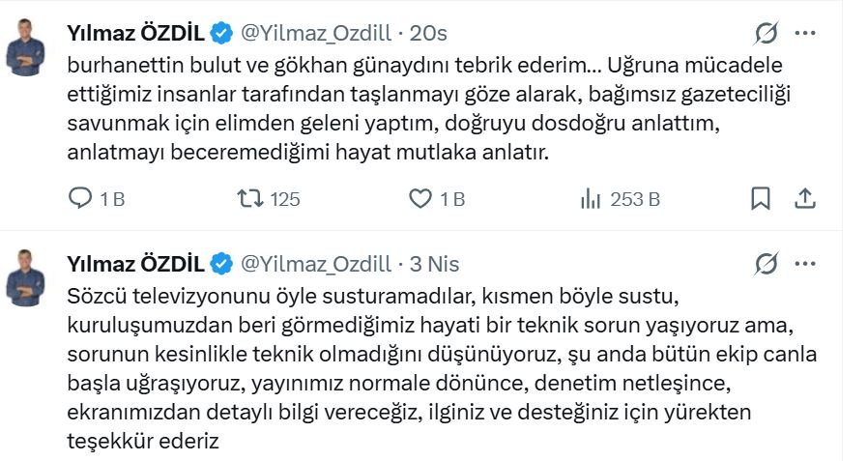This screenshot has width=868, height=461.
Task: Open profile picture on the second tweet
Action: (26, 277)
